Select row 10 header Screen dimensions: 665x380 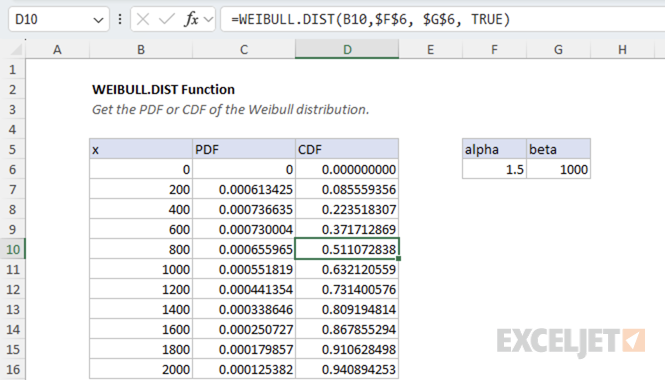pyautogui.click(x=13, y=249)
